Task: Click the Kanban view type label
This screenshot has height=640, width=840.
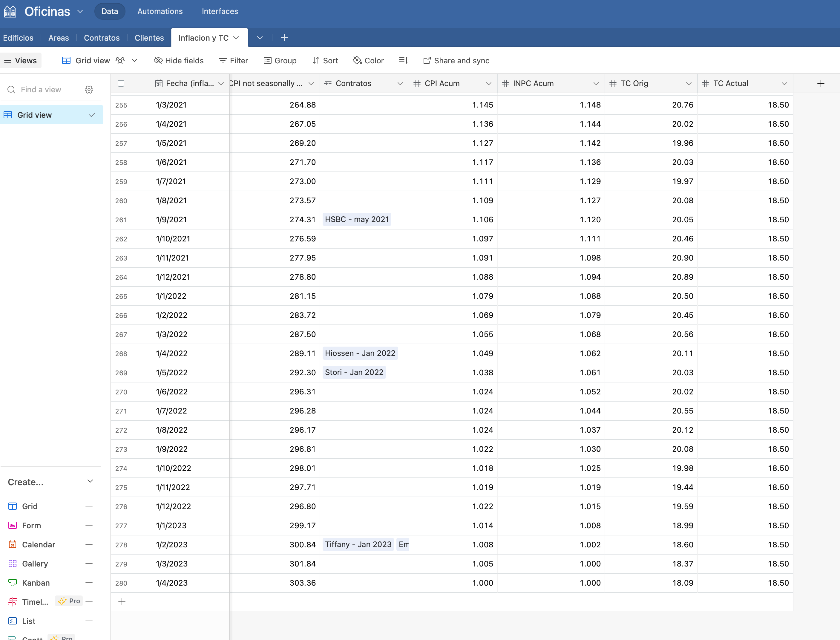Action: point(36,583)
